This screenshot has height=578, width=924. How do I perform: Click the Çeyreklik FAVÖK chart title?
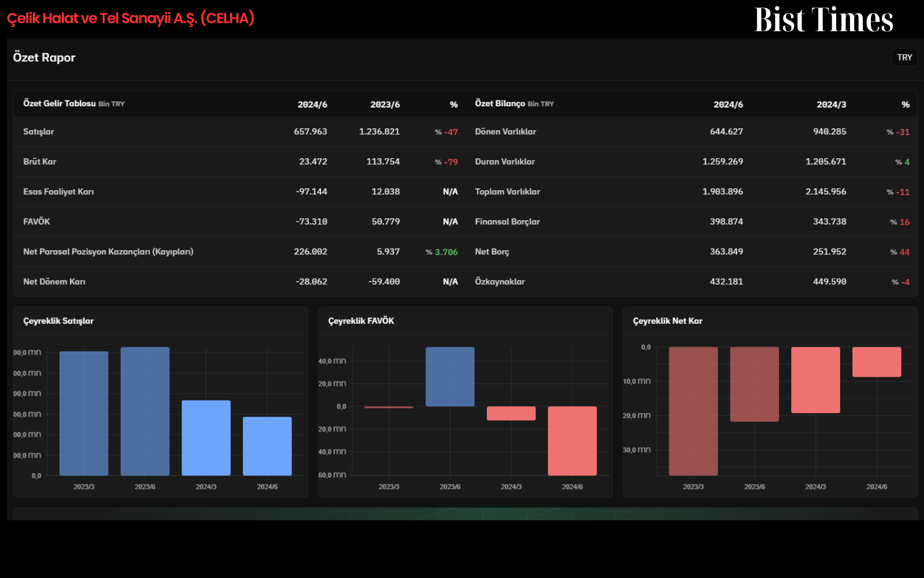pos(361,321)
